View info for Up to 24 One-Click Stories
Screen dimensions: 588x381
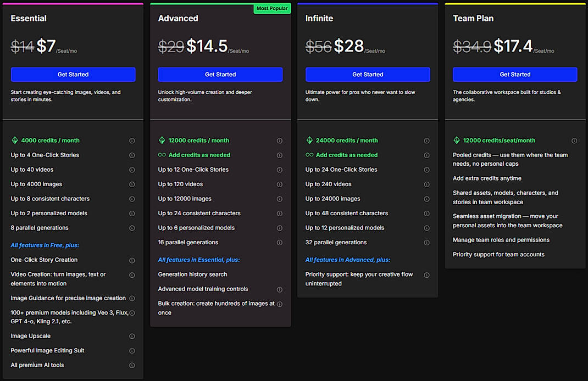(x=427, y=170)
